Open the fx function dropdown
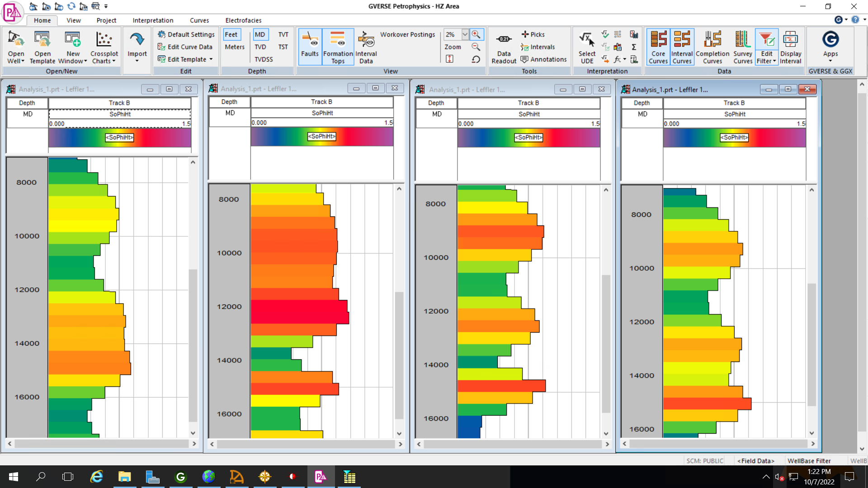This screenshot has height=488, width=868. tap(620, 59)
